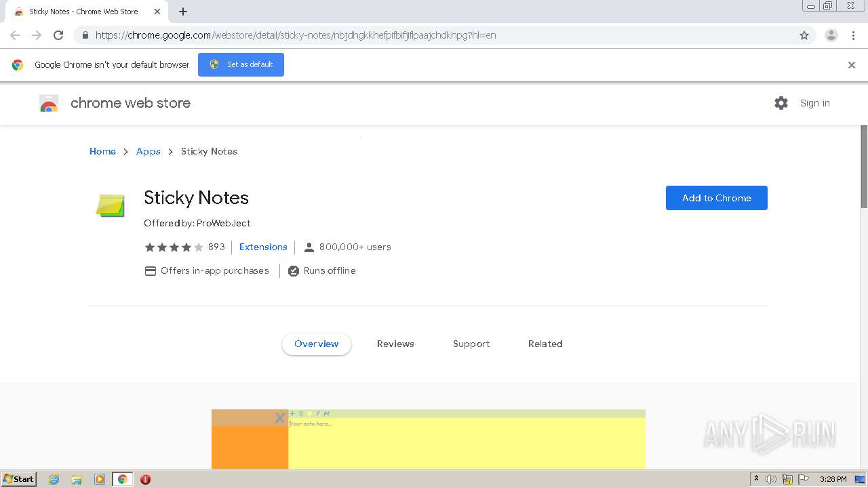Open the Windows Start menu
The image size is (868, 488).
click(19, 479)
